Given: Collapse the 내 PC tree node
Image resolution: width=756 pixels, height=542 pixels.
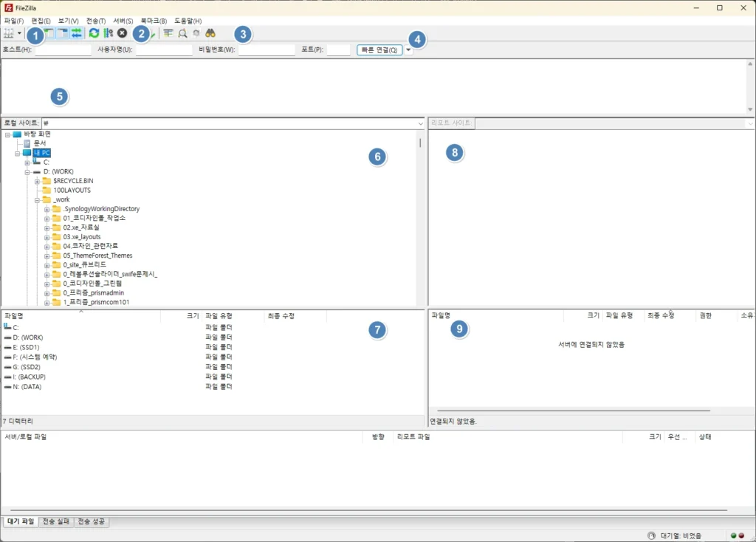Looking at the screenshot, I should (18, 154).
